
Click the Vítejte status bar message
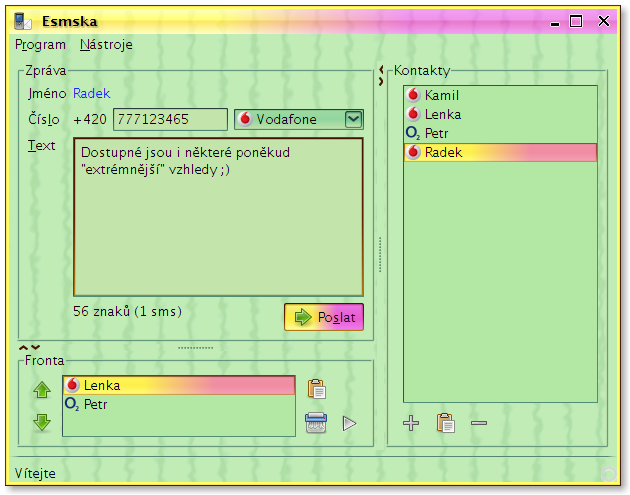pos(35,473)
